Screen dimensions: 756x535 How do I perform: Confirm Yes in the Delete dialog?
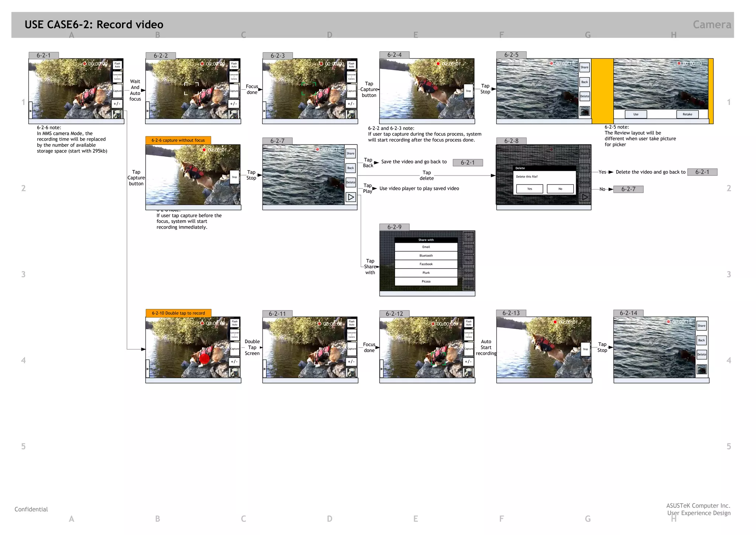coord(530,189)
